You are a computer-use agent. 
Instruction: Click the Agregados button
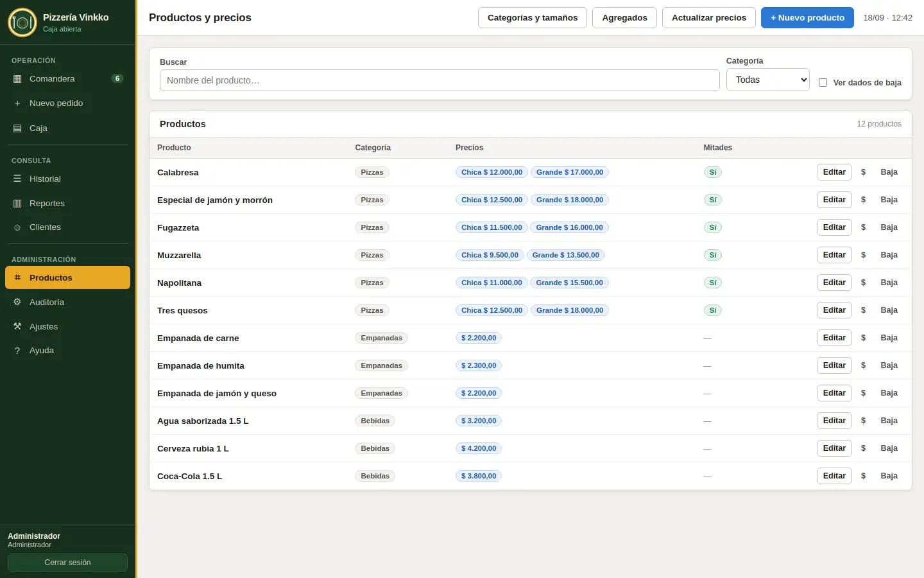tap(624, 18)
